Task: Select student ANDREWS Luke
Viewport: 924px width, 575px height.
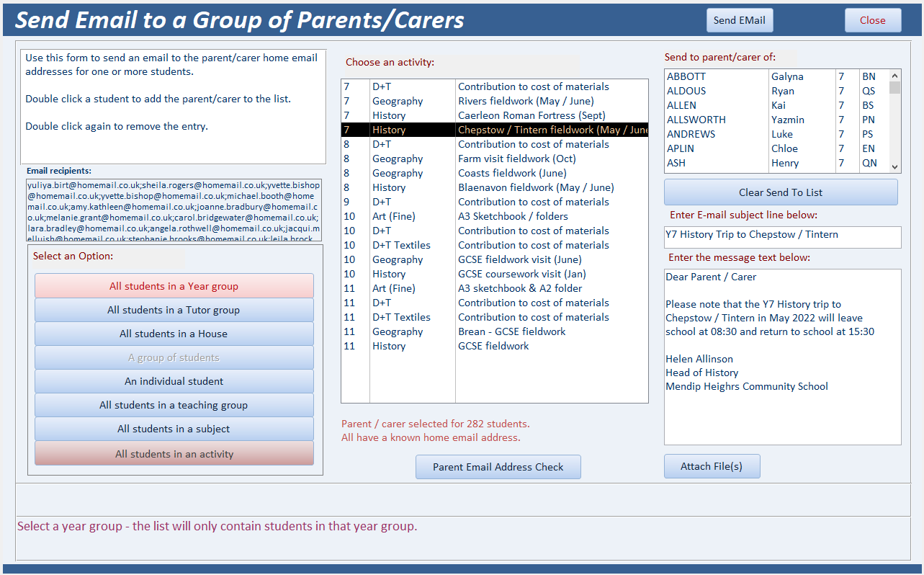Action: pos(777,134)
